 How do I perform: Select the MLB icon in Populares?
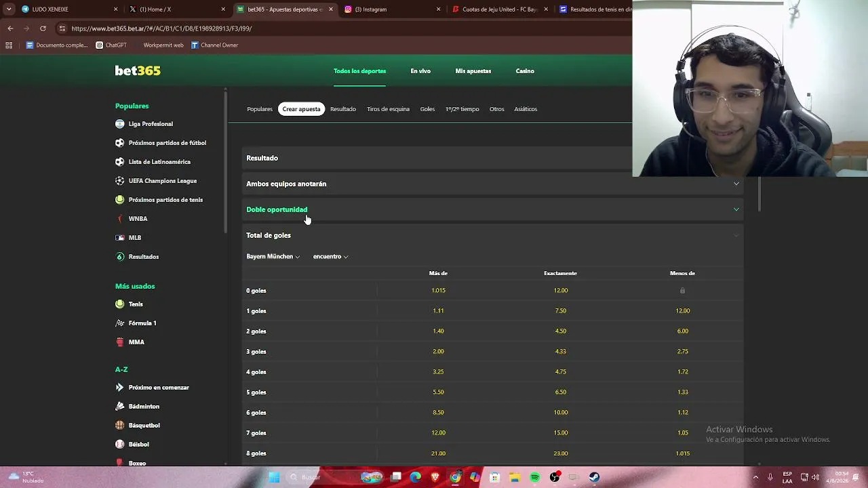pos(120,238)
